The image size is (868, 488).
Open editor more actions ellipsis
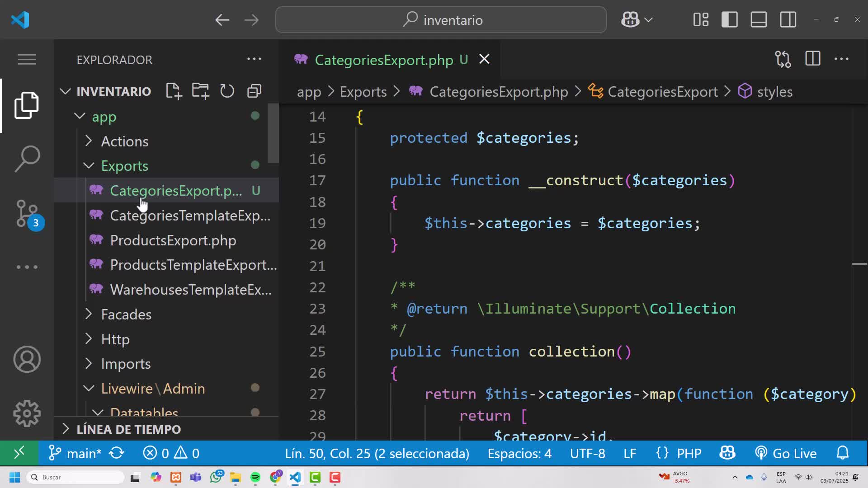pos(841,59)
